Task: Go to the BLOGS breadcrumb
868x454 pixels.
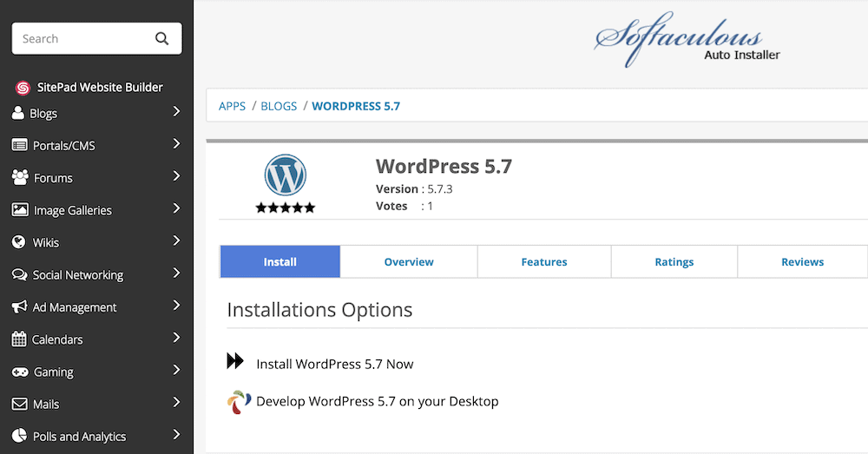Action: 279,106
